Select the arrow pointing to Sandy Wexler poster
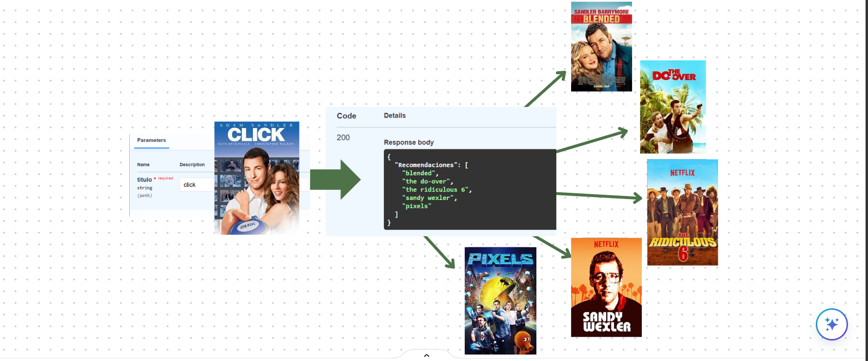Screen dimensions: 868x361 (x=553, y=247)
